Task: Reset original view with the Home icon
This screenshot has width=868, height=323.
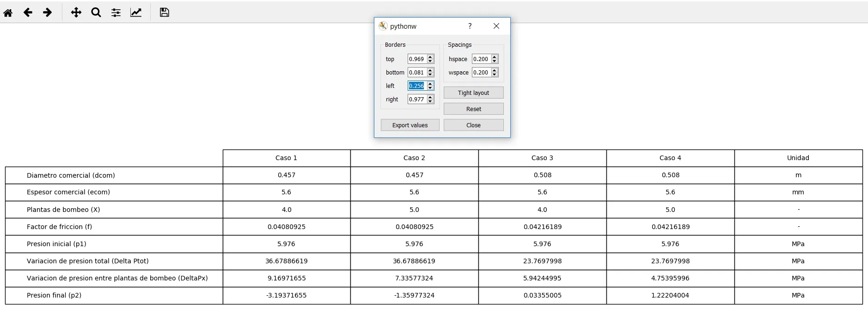Action: 8,12
